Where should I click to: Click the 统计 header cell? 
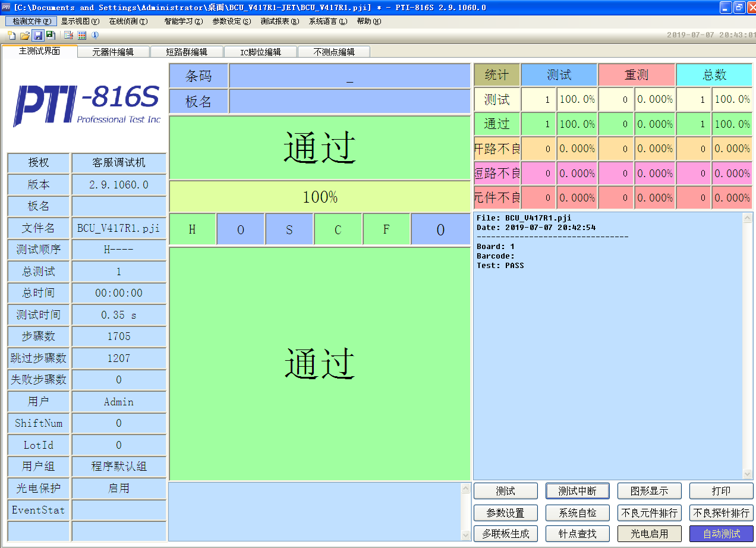[497, 75]
